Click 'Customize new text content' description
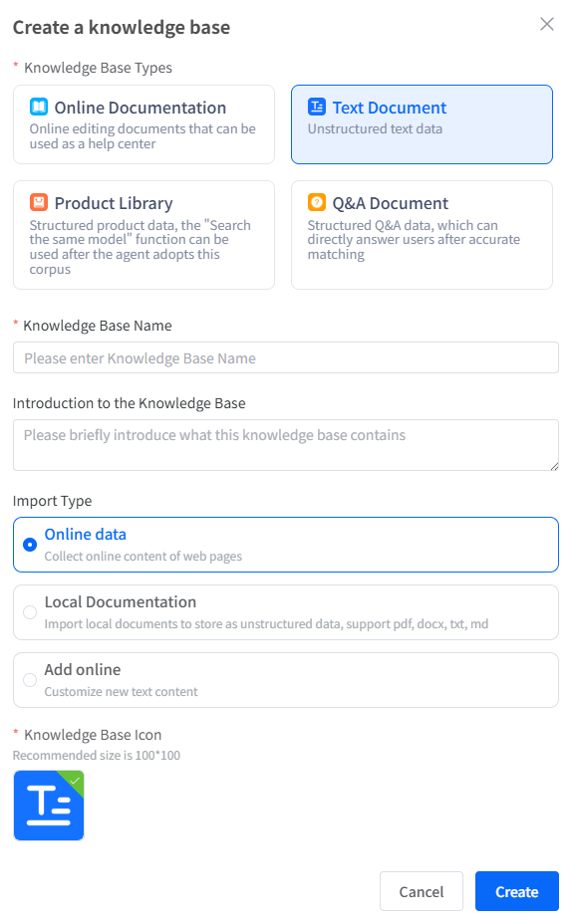 121,692
